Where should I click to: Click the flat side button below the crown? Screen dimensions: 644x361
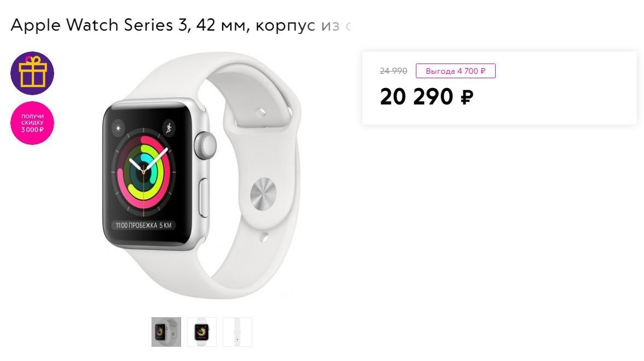tap(204, 197)
